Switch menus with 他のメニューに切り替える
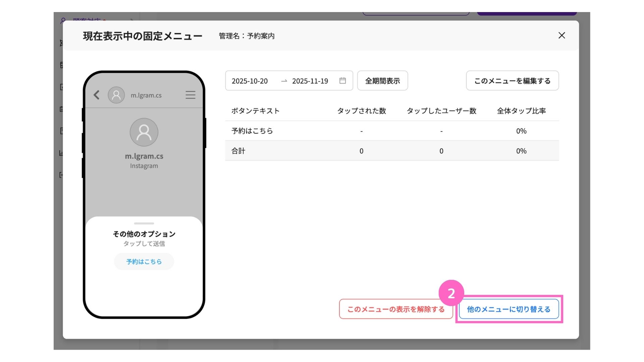The width and height of the screenshot is (644, 362). (x=508, y=309)
